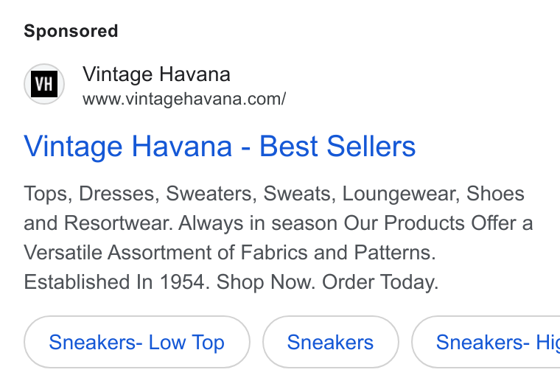Click the word "Loungewear" in the ad description

401,194
